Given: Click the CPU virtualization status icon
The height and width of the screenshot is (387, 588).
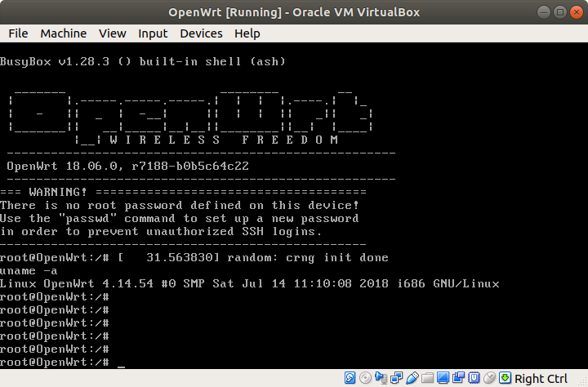Looking at the screenshot, I should point(474,378).
